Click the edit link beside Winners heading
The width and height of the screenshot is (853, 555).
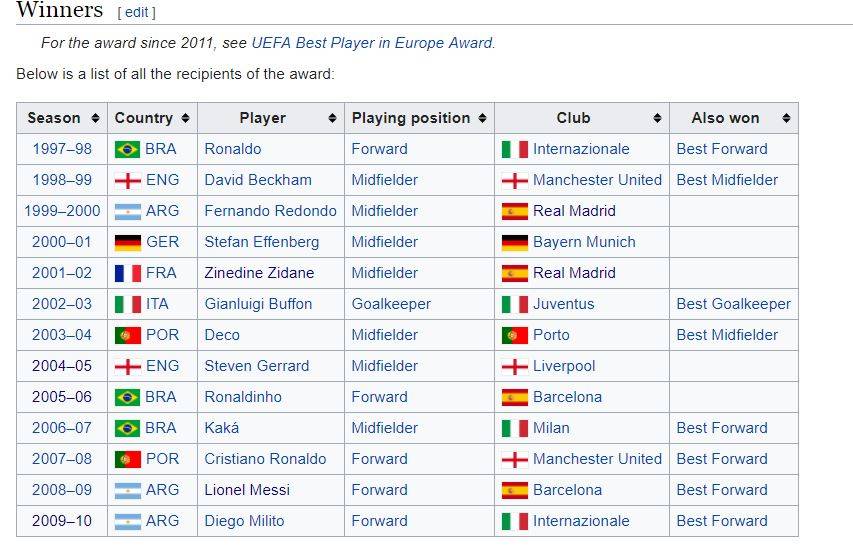pyautogui.click(x=137, y=12)
